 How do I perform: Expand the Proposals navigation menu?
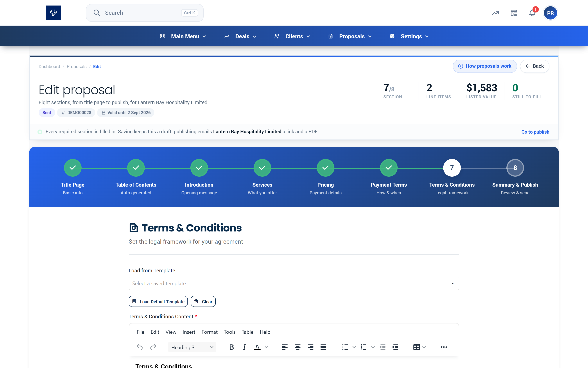(x=350, y=36)
